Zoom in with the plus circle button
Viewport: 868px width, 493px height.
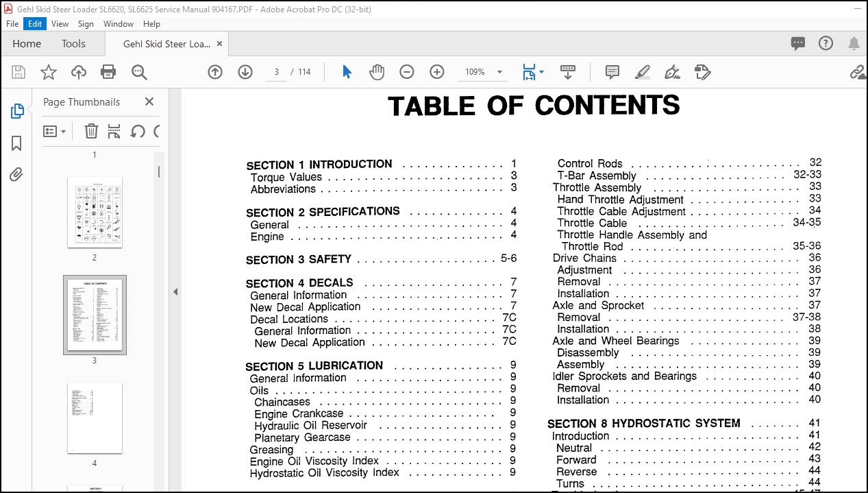coord(437,72)
